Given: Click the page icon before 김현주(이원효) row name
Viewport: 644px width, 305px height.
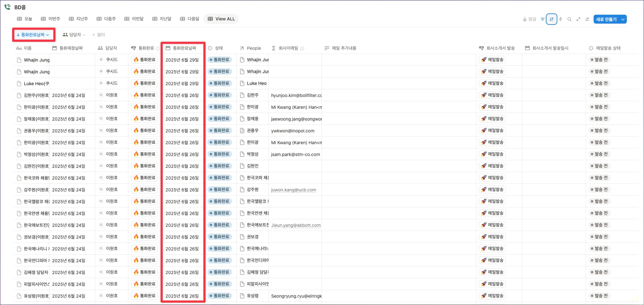Looking at the screenshot, I should click(x=19, y=95).
